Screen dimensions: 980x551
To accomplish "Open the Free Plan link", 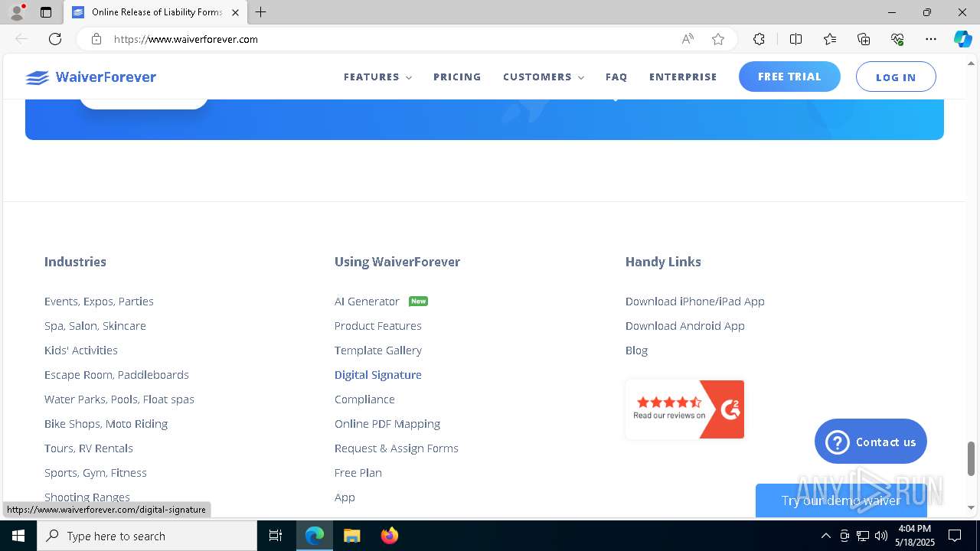I will pyautogui.click(x=358, y=473).
